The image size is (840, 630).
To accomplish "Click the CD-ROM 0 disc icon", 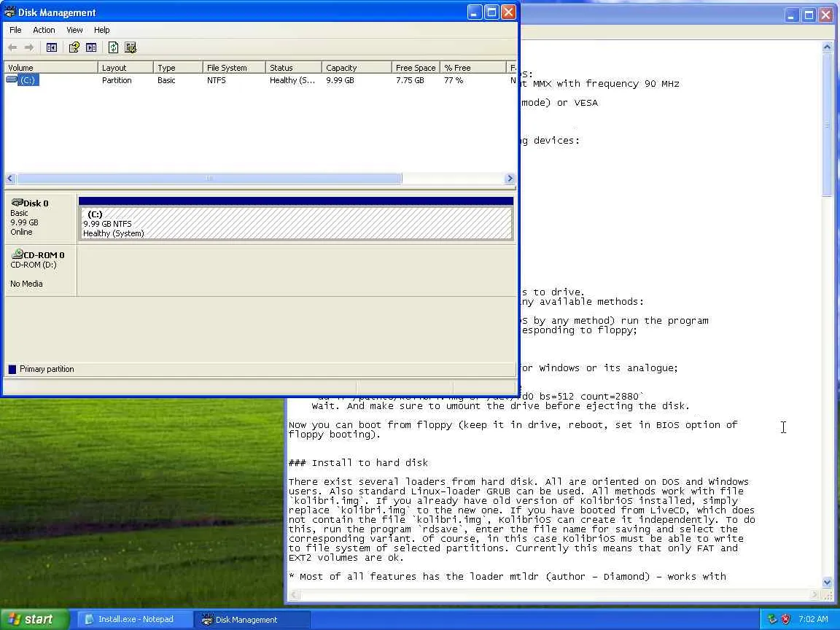I will point(17,254).
